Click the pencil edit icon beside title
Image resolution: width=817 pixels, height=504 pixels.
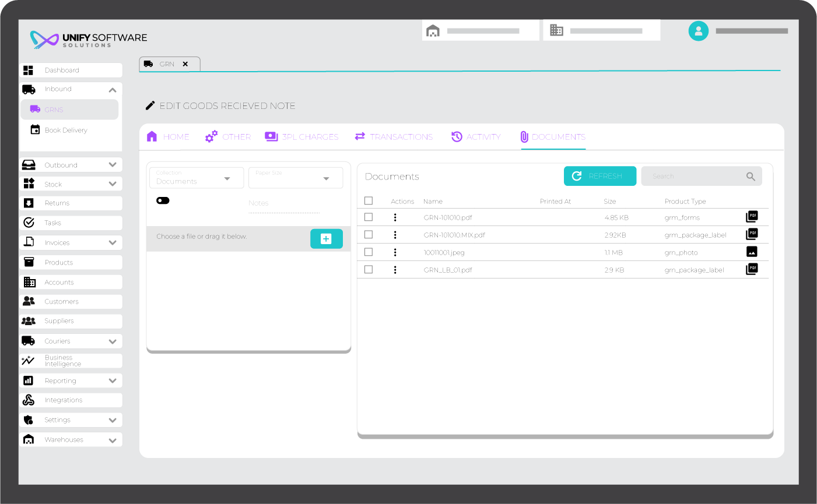[150, 105]
